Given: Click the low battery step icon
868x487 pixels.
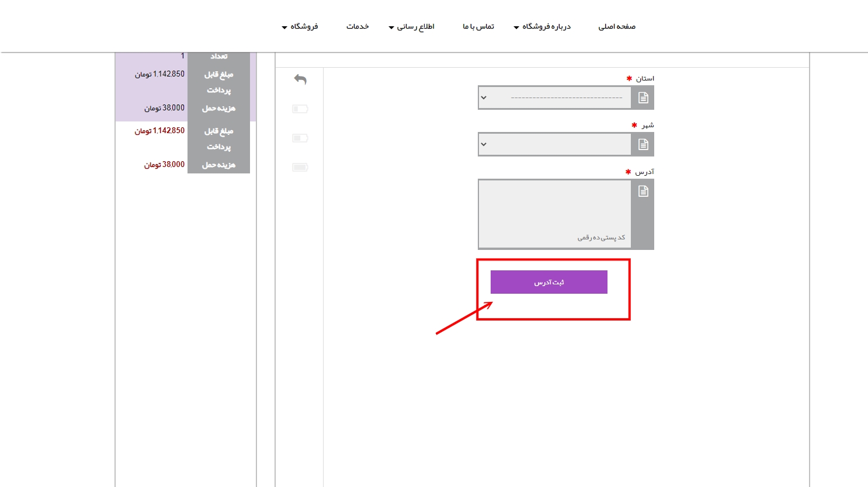Looking at the screenshot, I should coord(300,109).
